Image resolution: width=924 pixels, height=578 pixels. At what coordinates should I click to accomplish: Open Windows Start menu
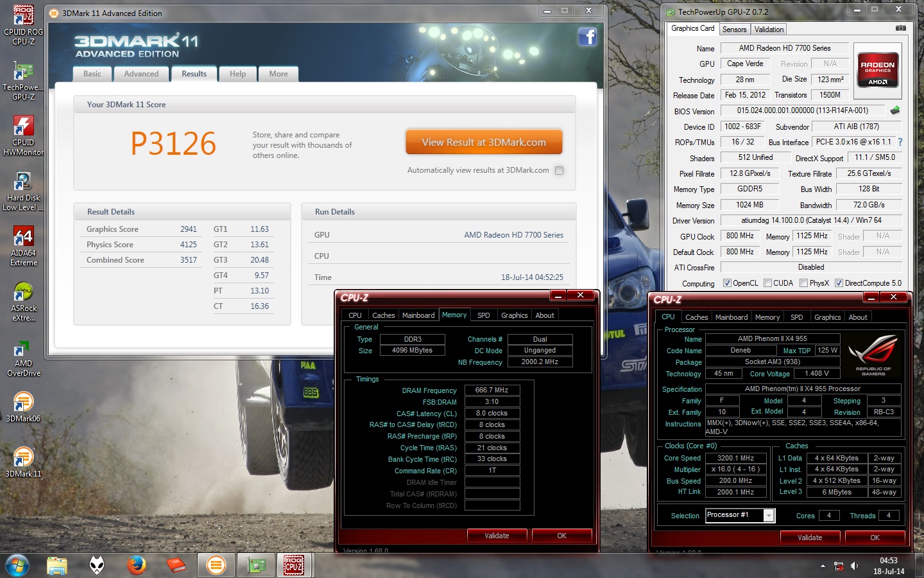click(x=17, y=565)
